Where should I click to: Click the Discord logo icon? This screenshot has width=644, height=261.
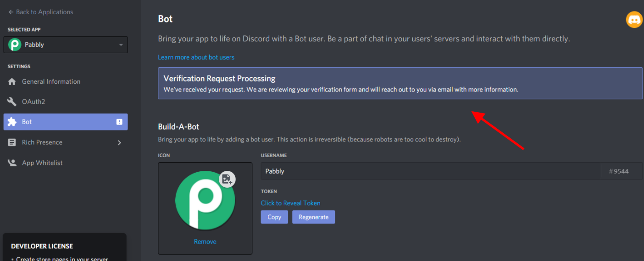point(634,20)
